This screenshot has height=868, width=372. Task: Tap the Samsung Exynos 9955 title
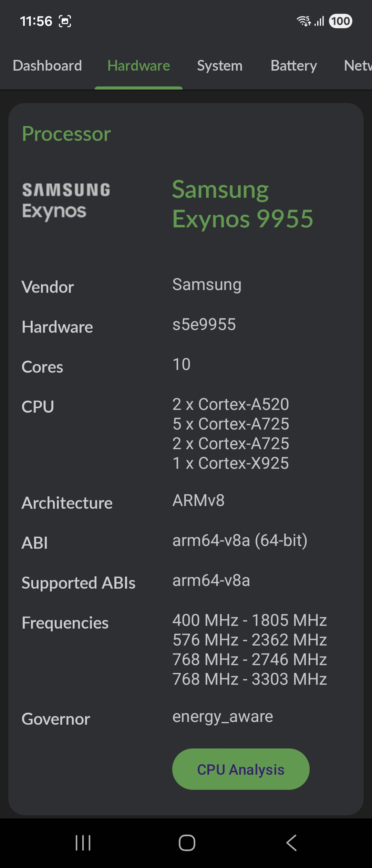tap(243, 204)
